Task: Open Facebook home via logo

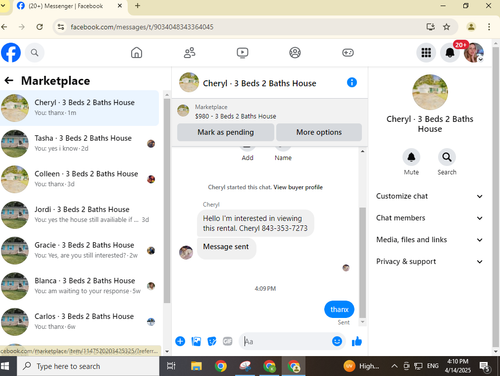Action: click(11, 53)
